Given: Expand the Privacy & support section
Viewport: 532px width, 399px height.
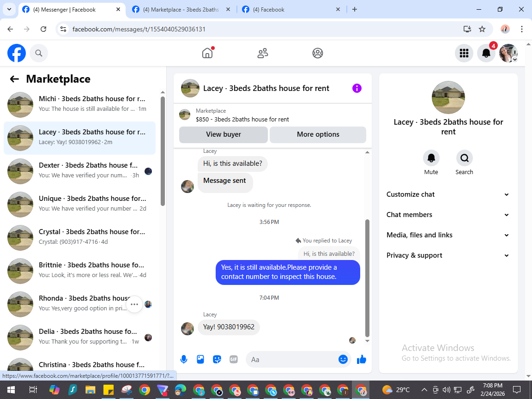Looking at the screenshot, I should [x=448, y=255].
